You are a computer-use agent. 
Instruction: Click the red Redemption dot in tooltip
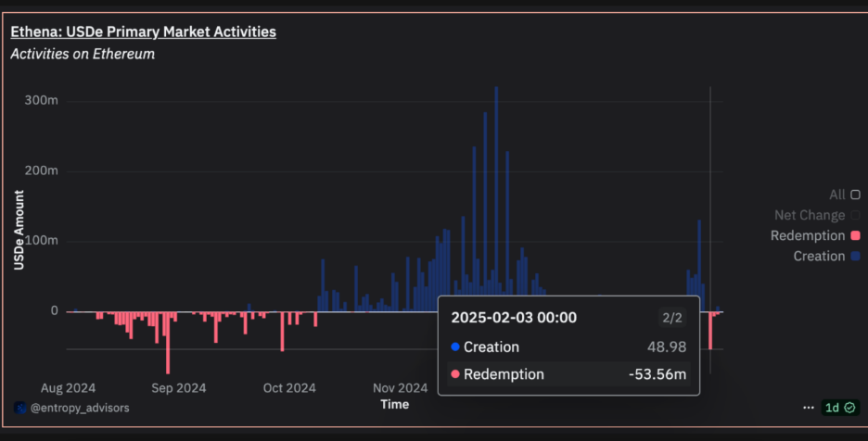454,375
